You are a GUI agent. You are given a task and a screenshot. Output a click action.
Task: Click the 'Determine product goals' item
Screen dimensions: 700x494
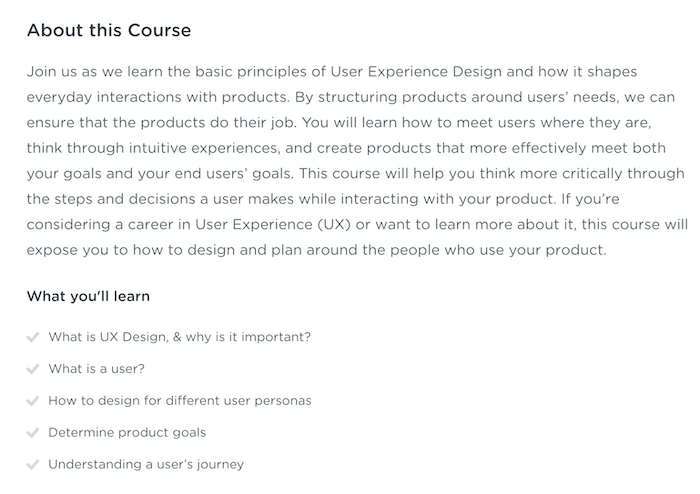point(127,432)
